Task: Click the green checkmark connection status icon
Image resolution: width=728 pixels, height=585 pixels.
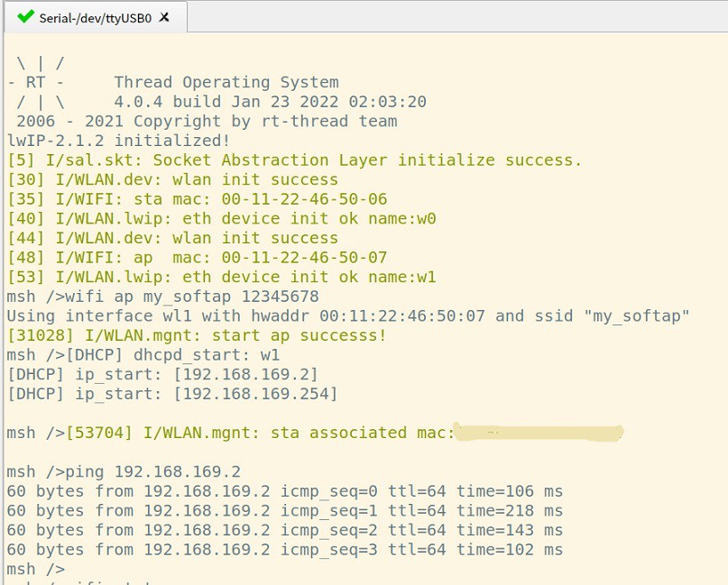Action: (25, 16)
